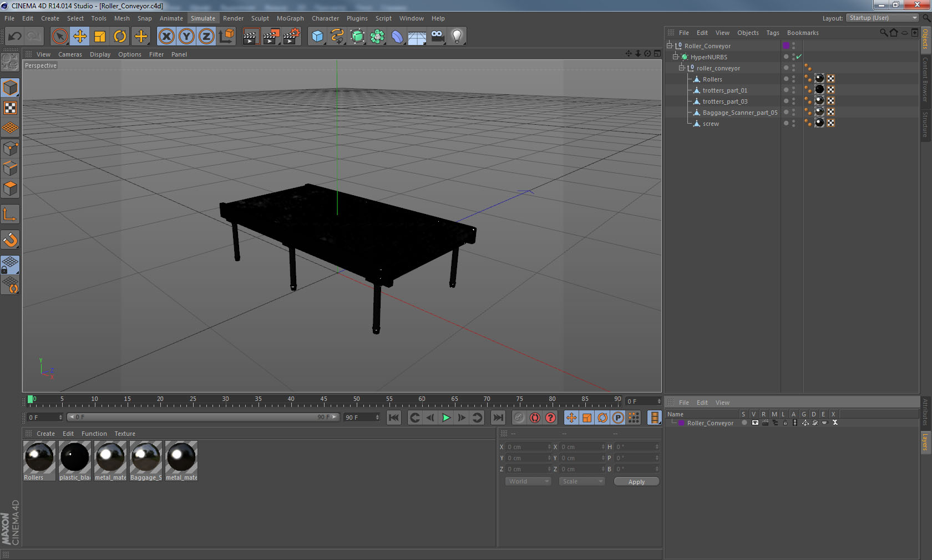The image size is (932, 560).
Task: Render to Picture Viewer
Action: tap(271, 37)
